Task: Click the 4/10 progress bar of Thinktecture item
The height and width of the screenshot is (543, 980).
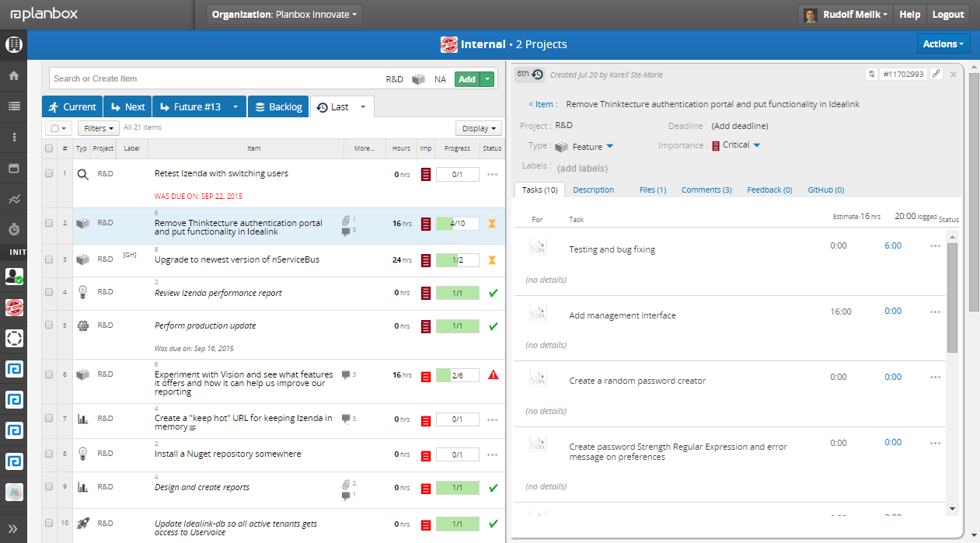Action: pos(457,224)
